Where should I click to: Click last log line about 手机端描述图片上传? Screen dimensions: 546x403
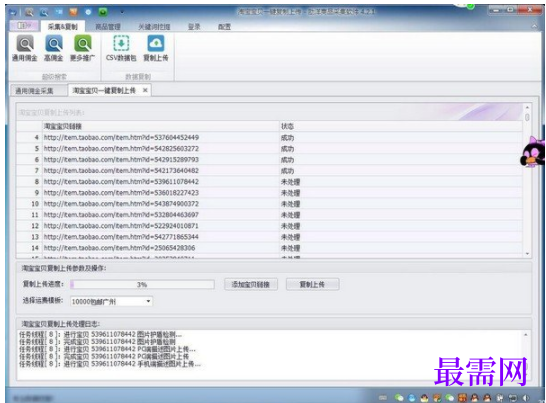(x=110, y=364)
